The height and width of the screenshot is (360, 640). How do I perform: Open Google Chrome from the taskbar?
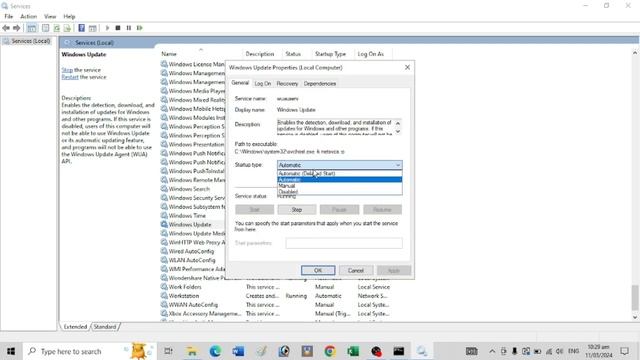(x=330, y=351)
